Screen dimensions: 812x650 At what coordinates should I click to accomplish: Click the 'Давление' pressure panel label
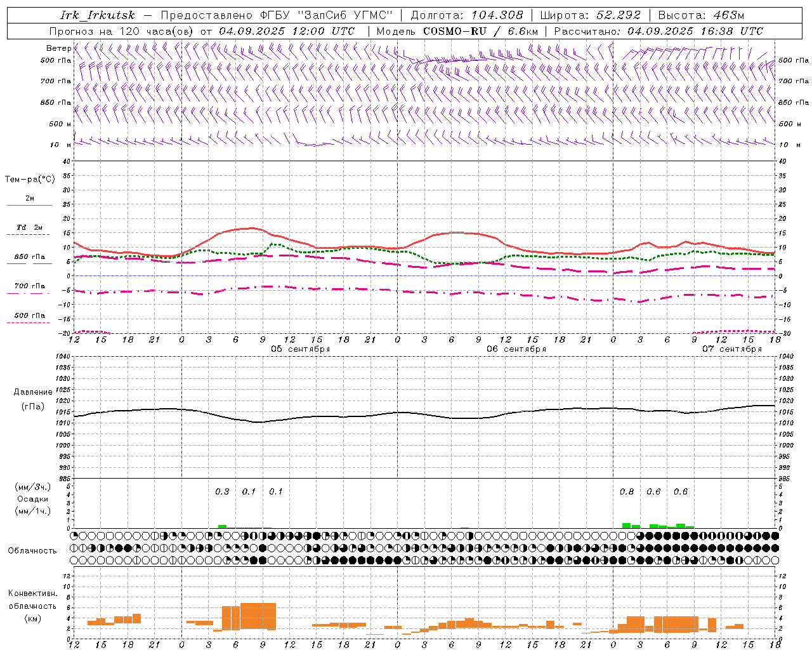(32, 392)
